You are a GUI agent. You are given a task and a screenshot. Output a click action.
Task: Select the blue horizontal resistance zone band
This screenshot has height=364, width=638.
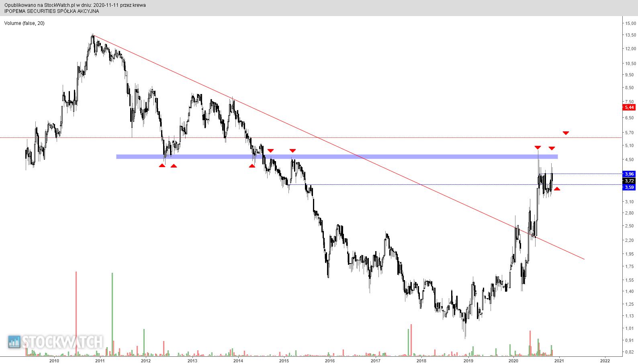click(x=337, y=157)
